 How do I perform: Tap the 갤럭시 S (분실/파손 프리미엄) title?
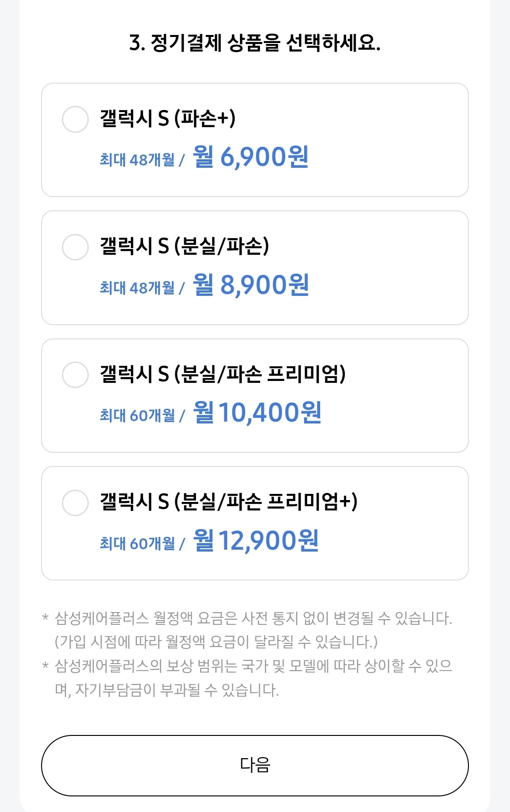222,374
